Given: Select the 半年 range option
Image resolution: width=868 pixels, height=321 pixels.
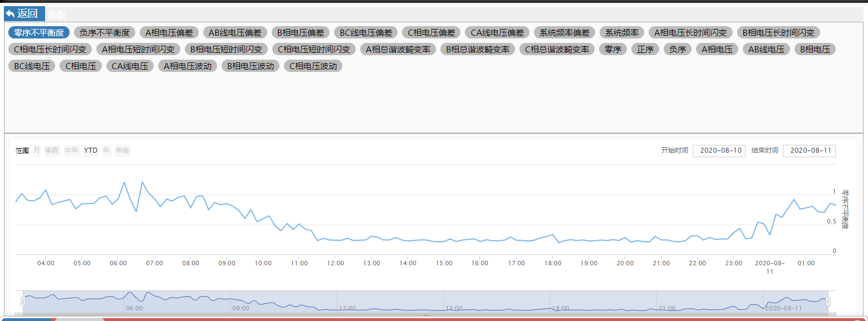Looking at the screenshot, I should (x=71, y=150).
